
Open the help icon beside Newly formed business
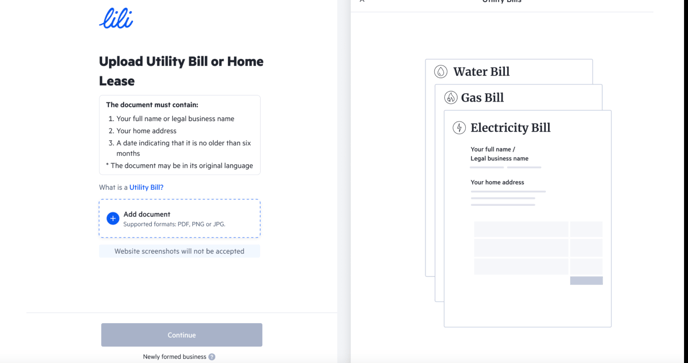coord(212,357)
